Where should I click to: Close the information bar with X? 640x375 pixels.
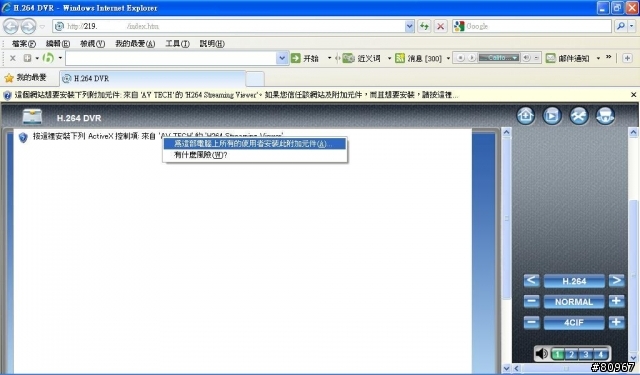(633, 95)
